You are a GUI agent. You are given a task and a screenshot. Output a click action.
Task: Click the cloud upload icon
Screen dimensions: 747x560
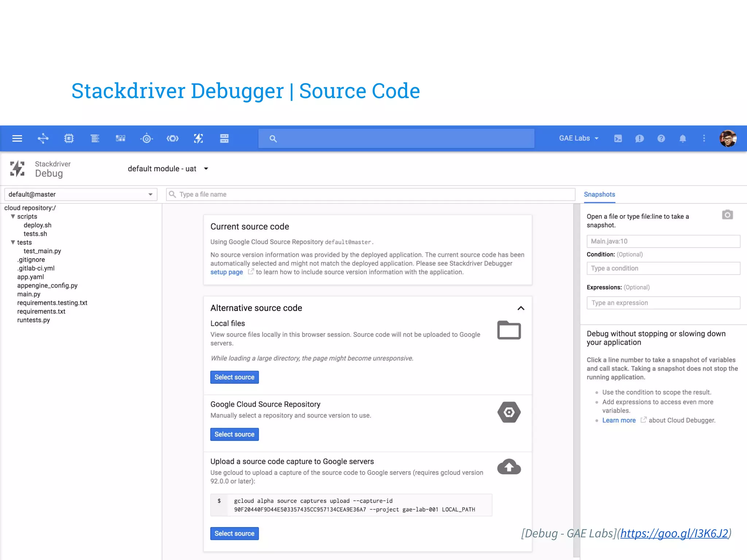(x=509, y=467)
